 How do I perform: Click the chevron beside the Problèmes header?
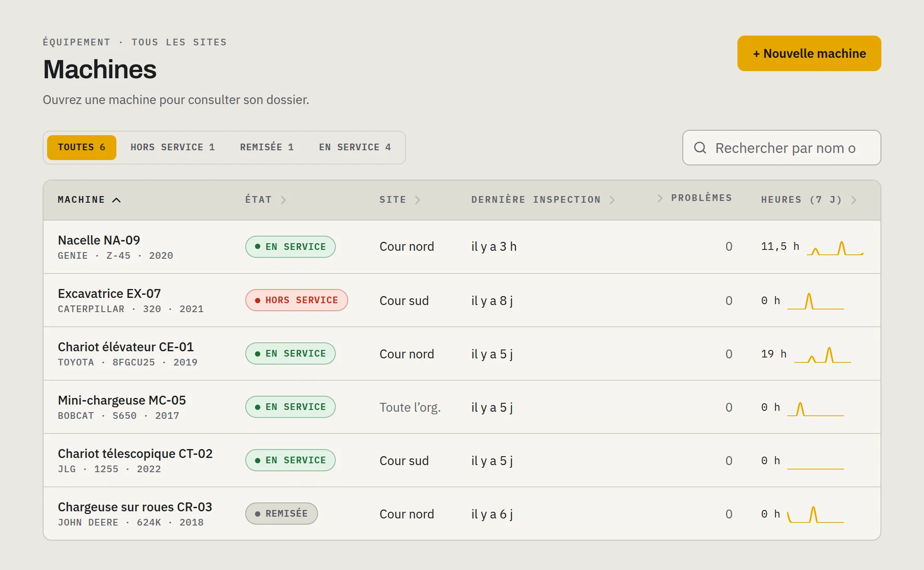click(x=660, y=198)
